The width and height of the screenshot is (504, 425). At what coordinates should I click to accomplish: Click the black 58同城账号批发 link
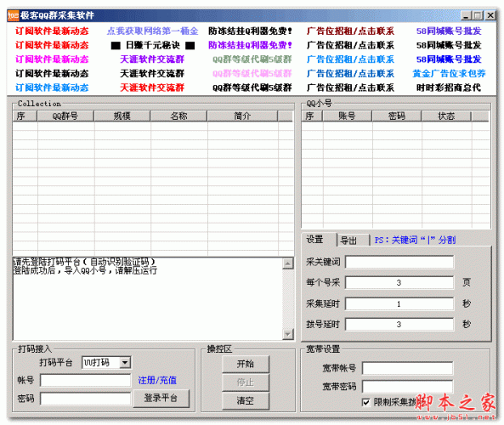[449, 45]
